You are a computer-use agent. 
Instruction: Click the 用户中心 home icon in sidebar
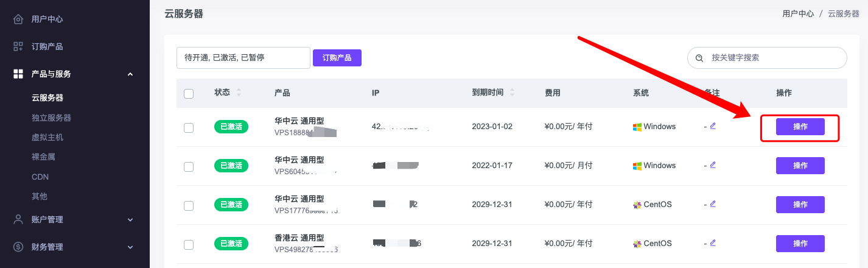(x=18, y=19)
